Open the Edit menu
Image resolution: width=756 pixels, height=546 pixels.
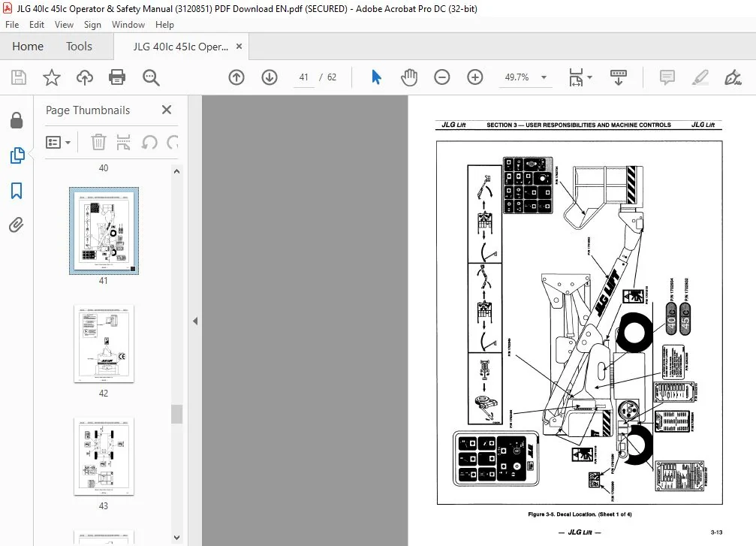[37, 25]
